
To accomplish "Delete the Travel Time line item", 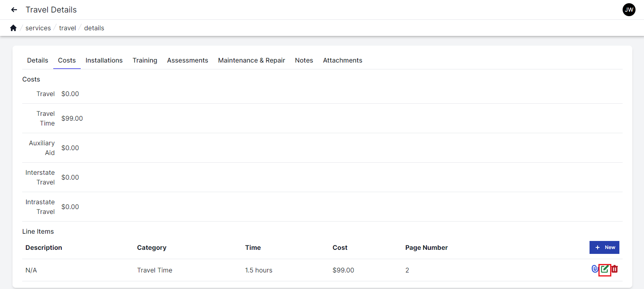I will click(x=615, y=269).
